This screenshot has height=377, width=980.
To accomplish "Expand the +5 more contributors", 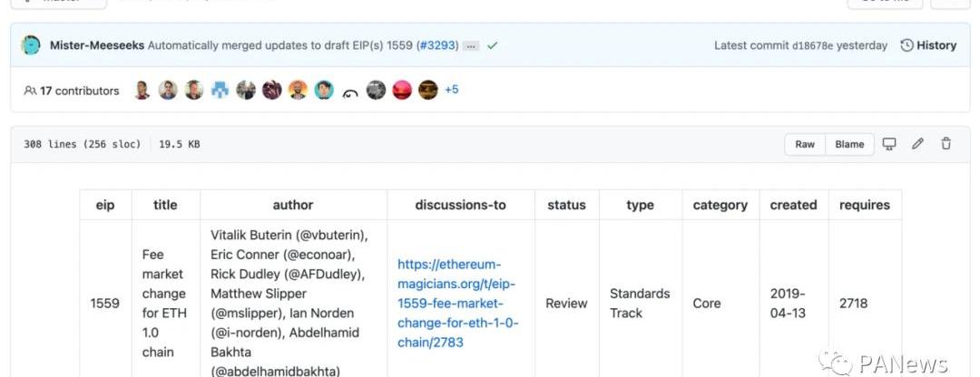I will (x=451, y=91).
